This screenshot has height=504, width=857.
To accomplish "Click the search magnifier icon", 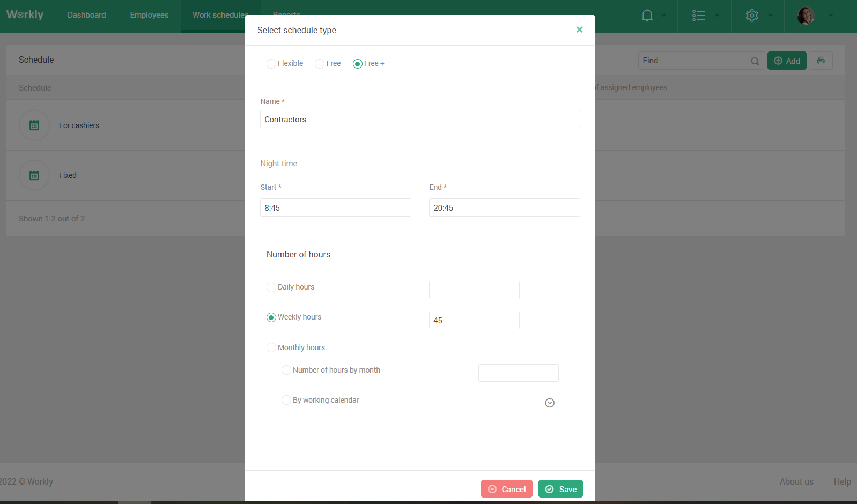I will point(755,61).
